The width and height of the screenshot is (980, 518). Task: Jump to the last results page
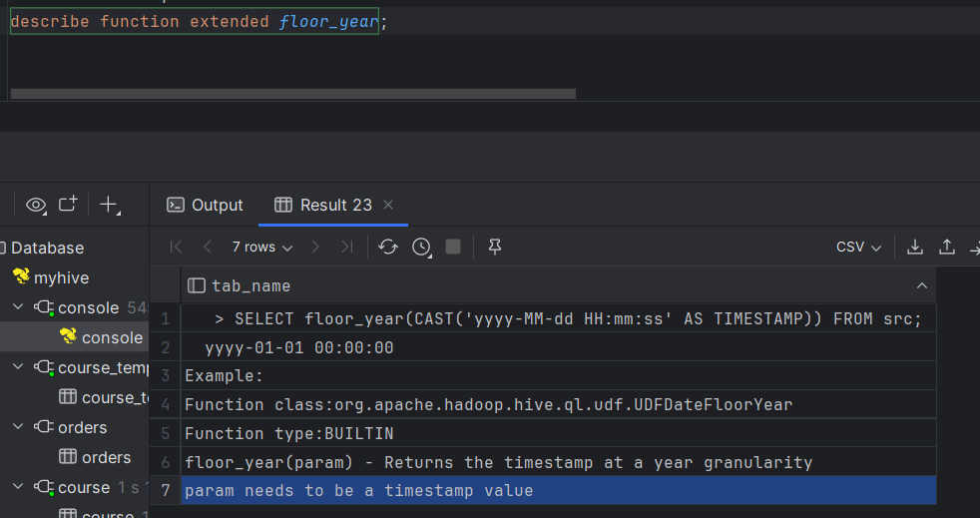(346, 247)
